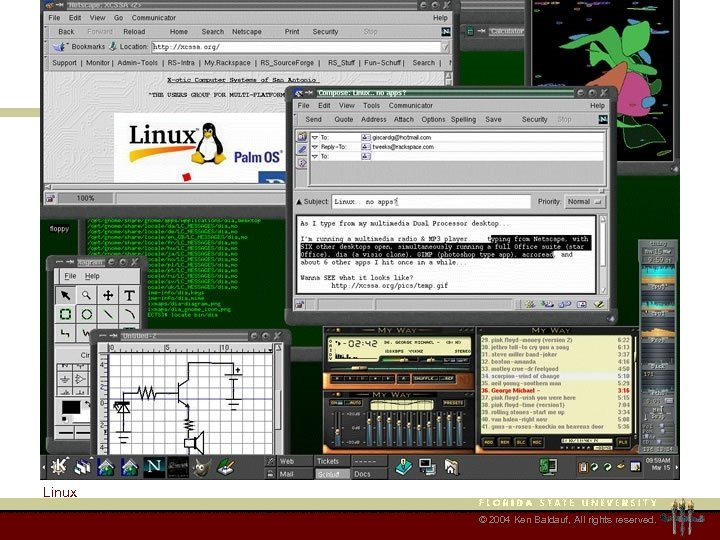Select the ellipse tool in Dia toolbox
This screenshot has height=540, width=720.
pos(86,314)
